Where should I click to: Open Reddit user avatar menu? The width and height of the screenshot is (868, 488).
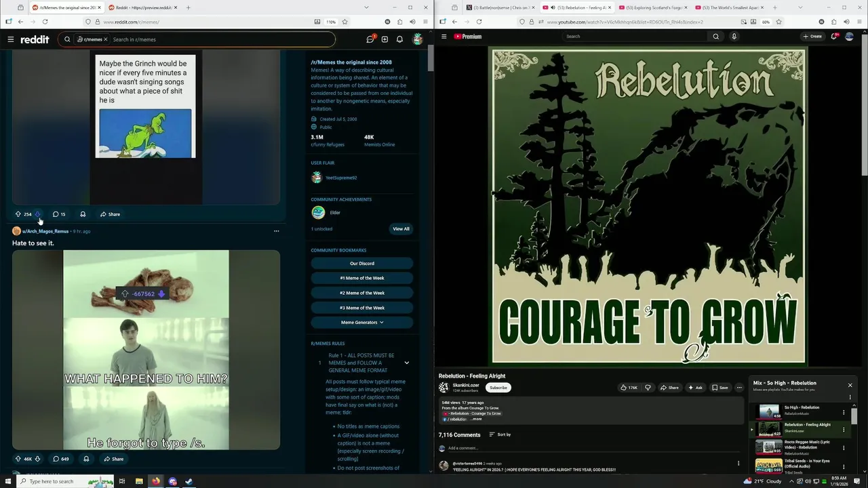pos(418,39)
